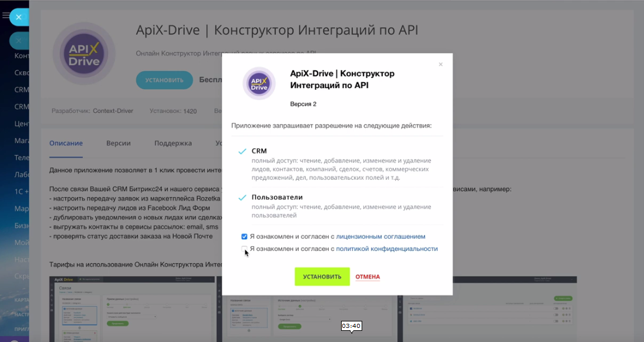This screenshot has height=342, width=644.
Task: Switch to the Поддержка tab
Action: pyautogui.click(x=173, y=143)
